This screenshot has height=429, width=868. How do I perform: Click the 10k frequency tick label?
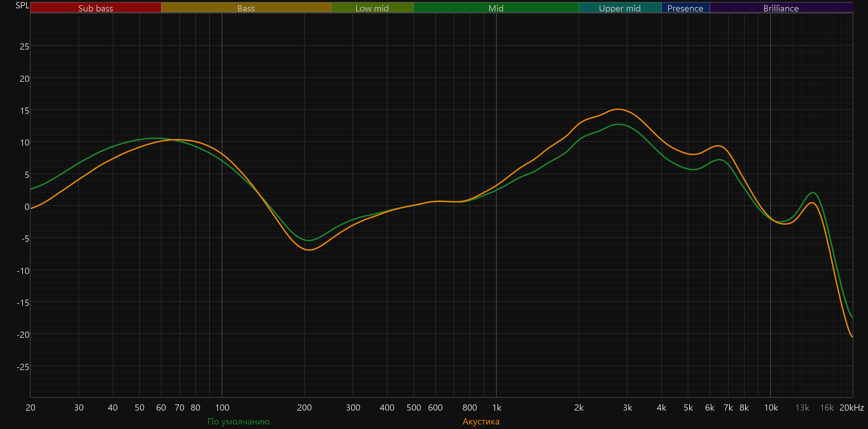point(771,407)
